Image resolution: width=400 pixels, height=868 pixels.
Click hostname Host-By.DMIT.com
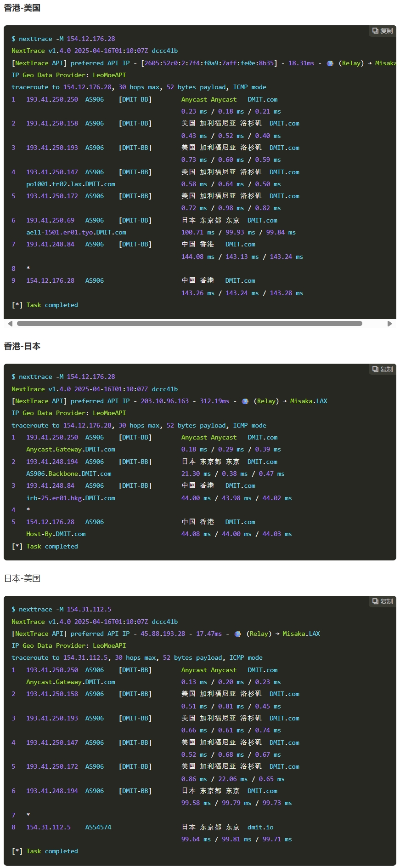pyautogui.click(x=56, y=534)
